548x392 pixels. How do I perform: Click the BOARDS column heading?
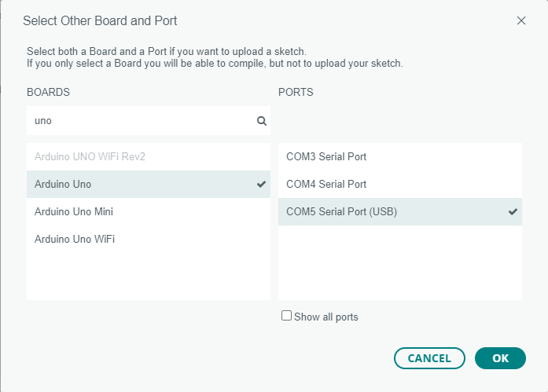(x=48, y=93)
